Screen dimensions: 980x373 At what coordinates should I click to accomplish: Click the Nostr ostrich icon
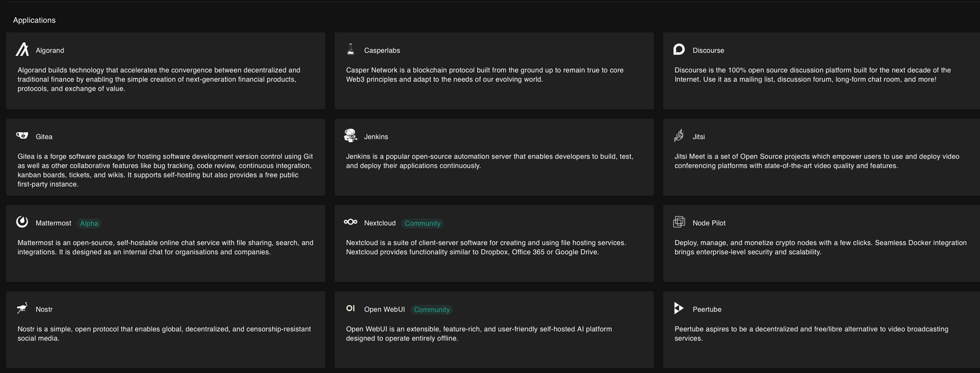(22, 308)
